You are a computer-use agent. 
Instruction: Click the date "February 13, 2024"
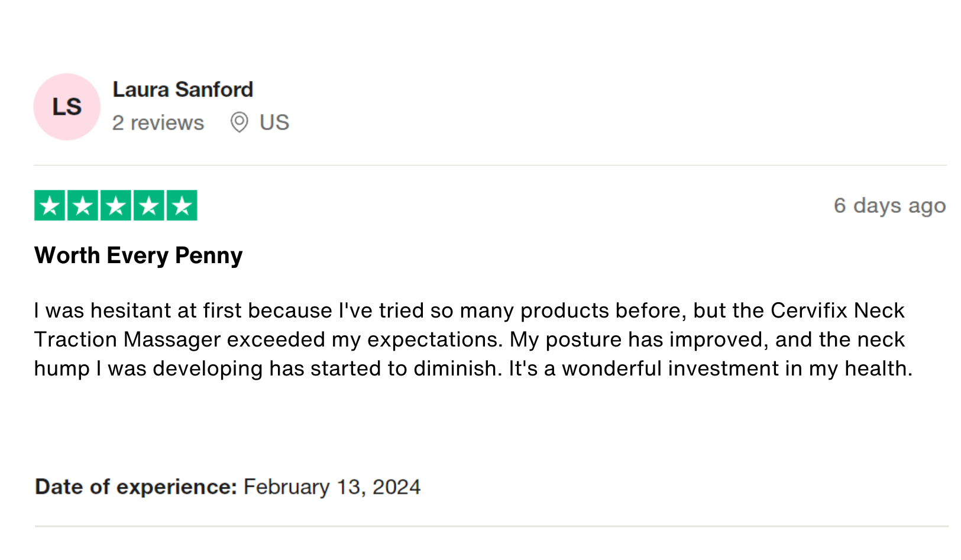332,487
